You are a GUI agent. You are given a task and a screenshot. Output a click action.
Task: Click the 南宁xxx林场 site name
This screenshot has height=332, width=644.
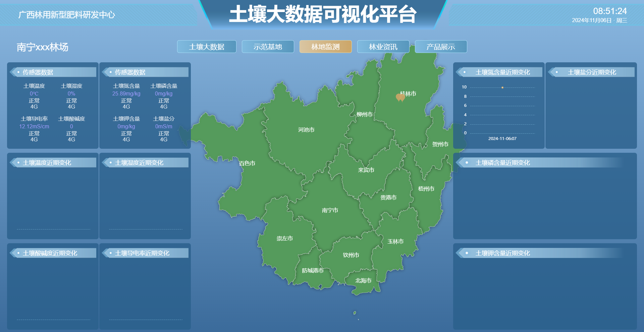[x=43, y=47]
